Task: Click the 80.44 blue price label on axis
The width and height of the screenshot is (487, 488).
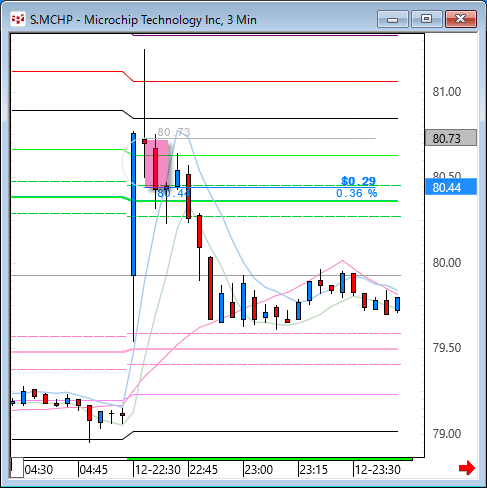Action: click(451, 187)
